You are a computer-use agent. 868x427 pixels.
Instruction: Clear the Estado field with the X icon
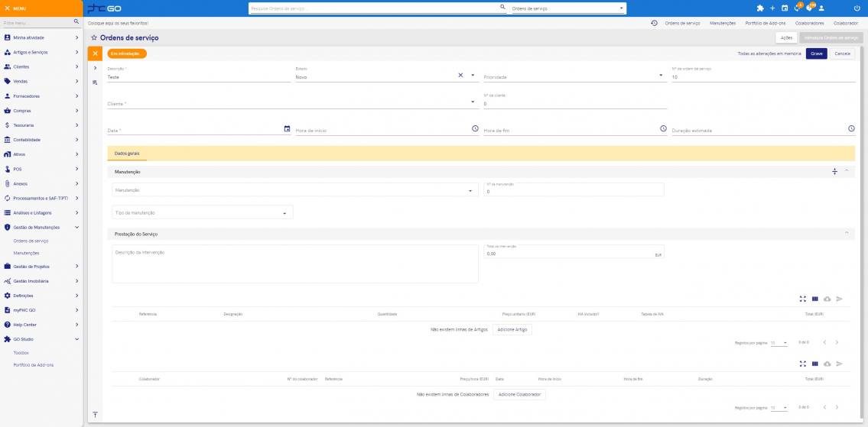pos(460,75)
